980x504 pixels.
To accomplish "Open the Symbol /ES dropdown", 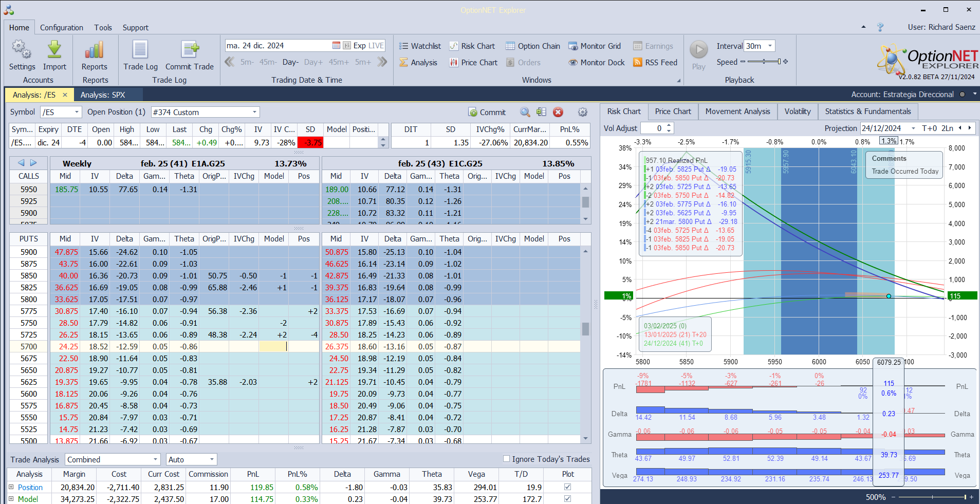I will pos(77,112).
